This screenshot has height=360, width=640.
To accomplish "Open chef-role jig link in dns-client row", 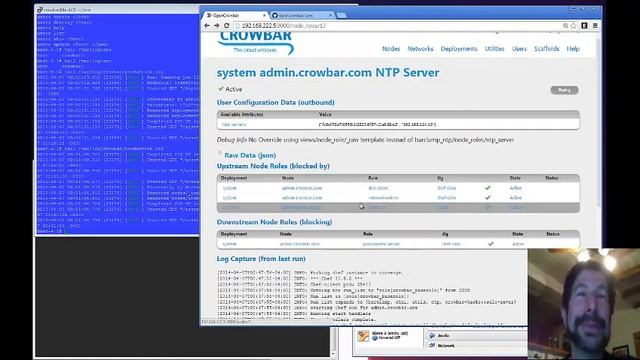I will click(446, 188).
